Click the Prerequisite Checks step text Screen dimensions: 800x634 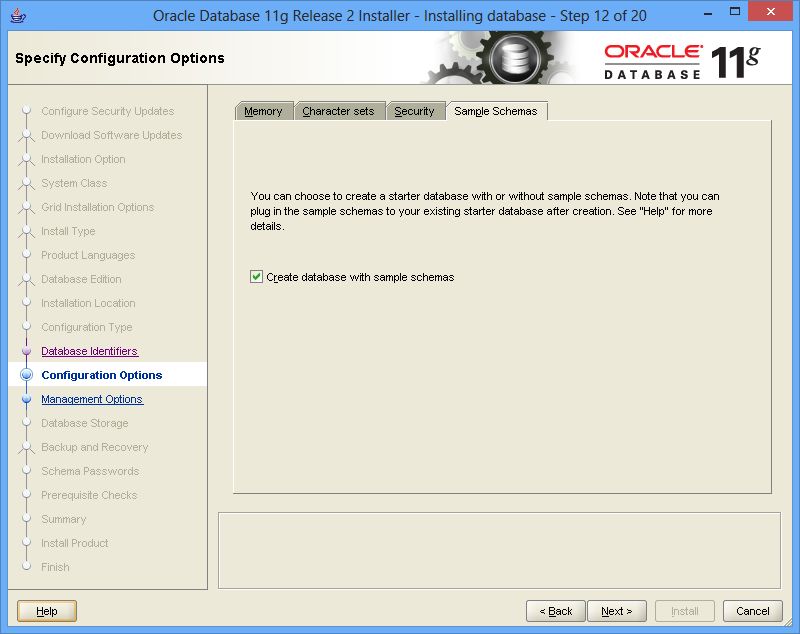(89, 495)
